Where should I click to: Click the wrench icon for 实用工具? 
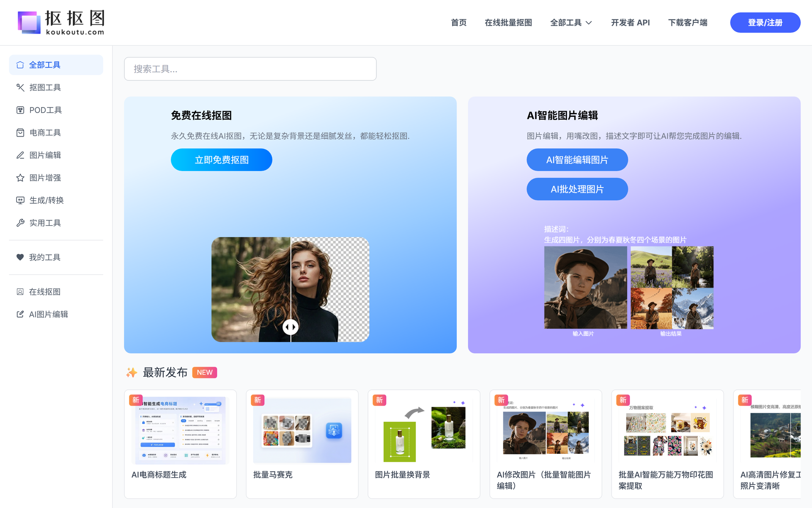(20, 223)
